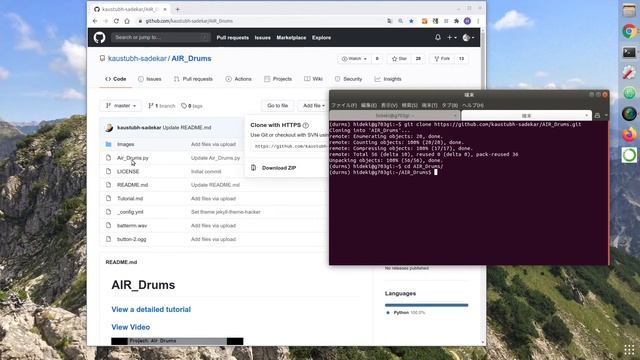Open the LICENSE file

point(128,171)
